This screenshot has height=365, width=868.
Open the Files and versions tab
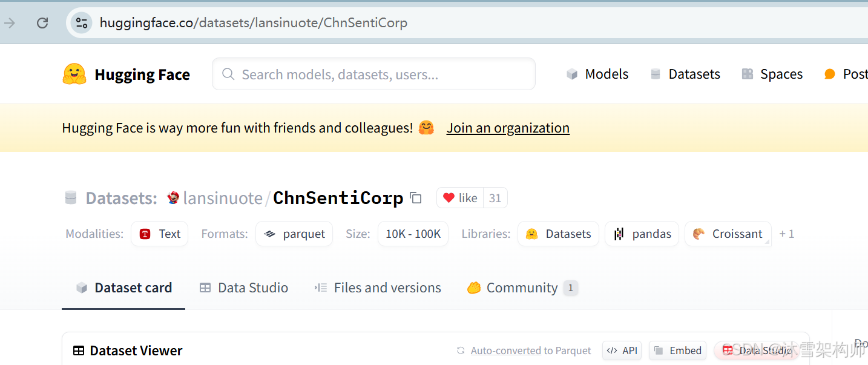(378, 288)
